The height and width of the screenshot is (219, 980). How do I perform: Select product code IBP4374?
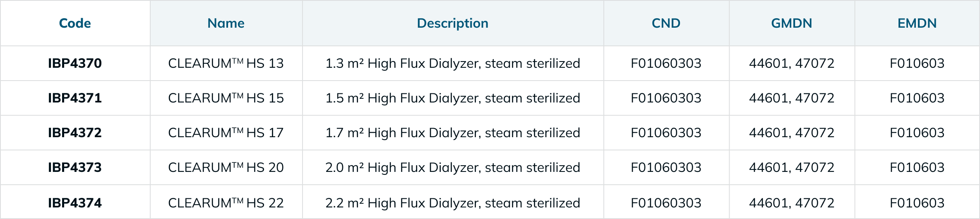pos(75,203)
